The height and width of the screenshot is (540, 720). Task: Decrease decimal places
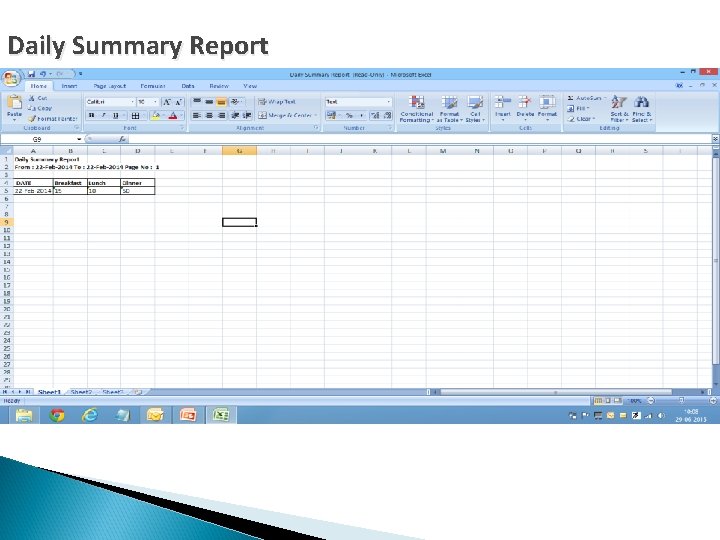click(x=387, y=115)
